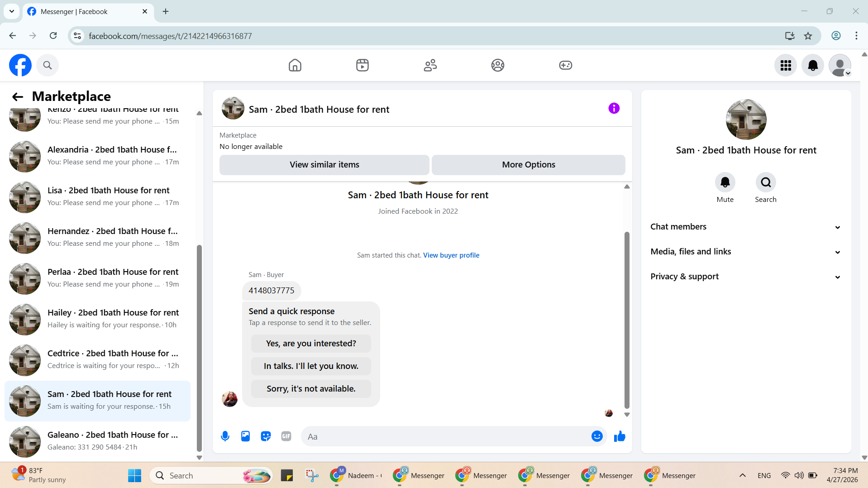Image resolution: width=868 pixels, height=488 pixels.
Task: Open the taskbar clock showing 7:34 PM
Action: click(x=842, y=475)
